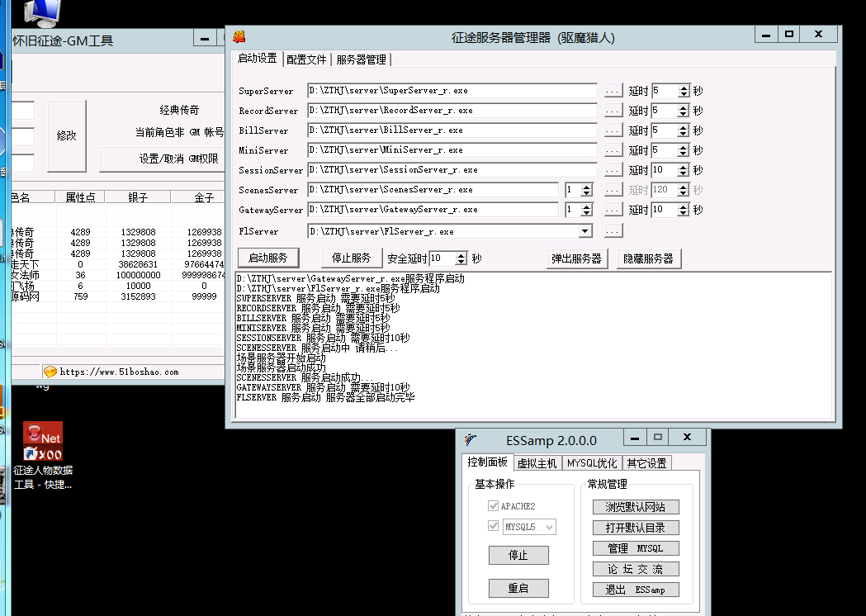
Task: Click the 管理 MYSQL button in ESSamp
Action: [x=636, y=547]
